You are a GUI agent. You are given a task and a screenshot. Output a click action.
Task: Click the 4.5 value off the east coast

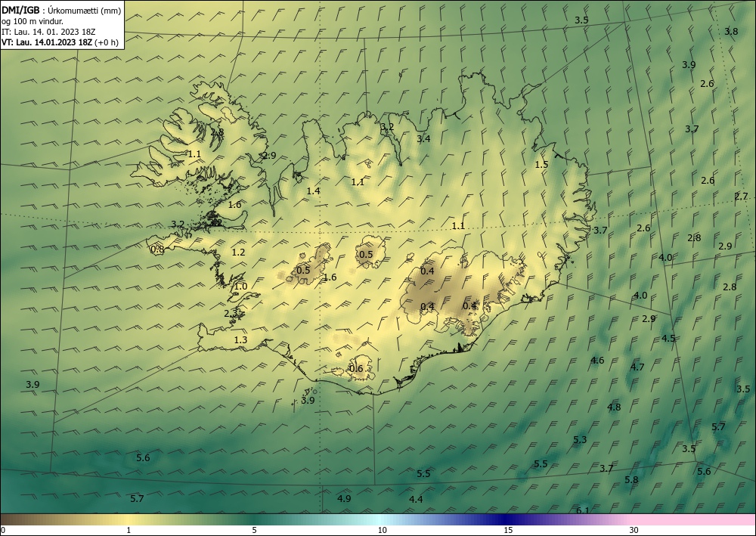coord(668,339)
